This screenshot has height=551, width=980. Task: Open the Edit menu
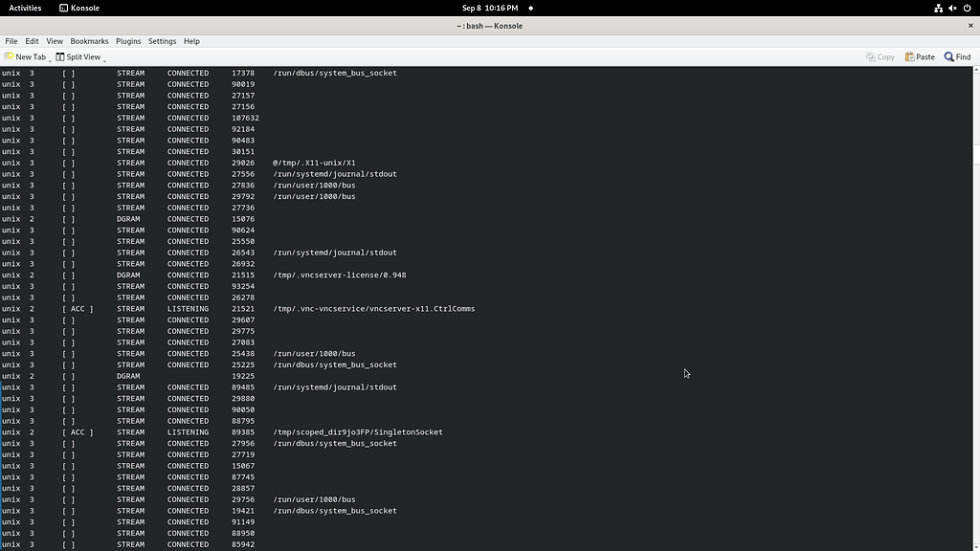click(32, 41)
